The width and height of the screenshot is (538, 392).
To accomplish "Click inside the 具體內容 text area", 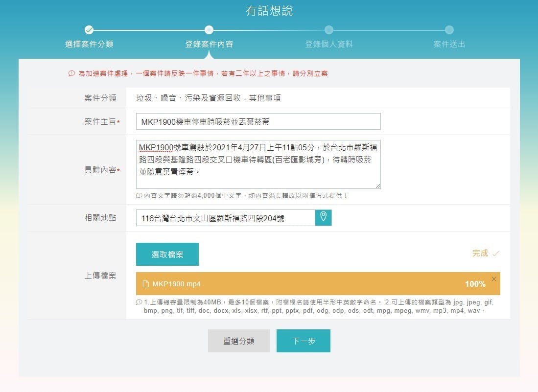I will pos(258,164).
